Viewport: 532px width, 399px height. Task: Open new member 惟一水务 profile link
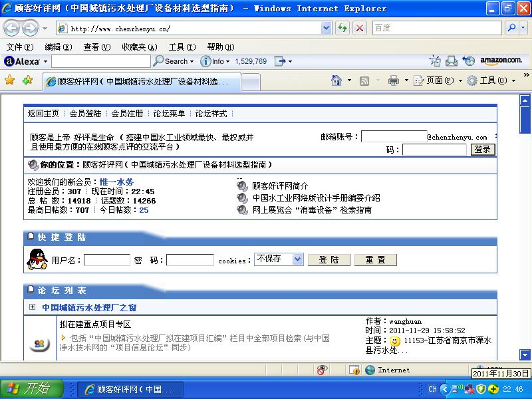(116, 182)
